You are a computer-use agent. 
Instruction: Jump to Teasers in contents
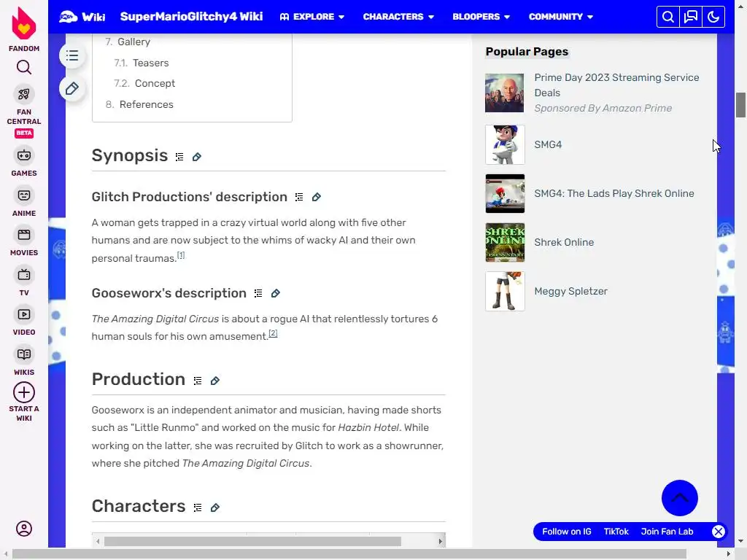click(150, 63)
